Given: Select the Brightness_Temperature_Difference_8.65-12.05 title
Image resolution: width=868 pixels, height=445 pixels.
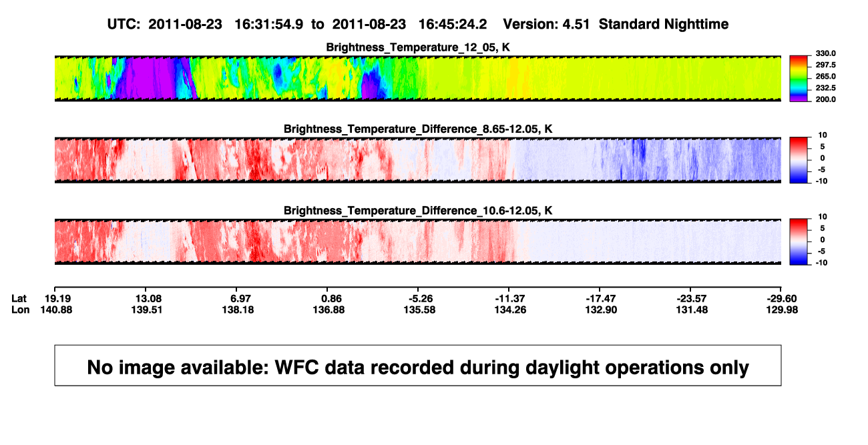Looking at the screenshot, I should click(418, 129).
